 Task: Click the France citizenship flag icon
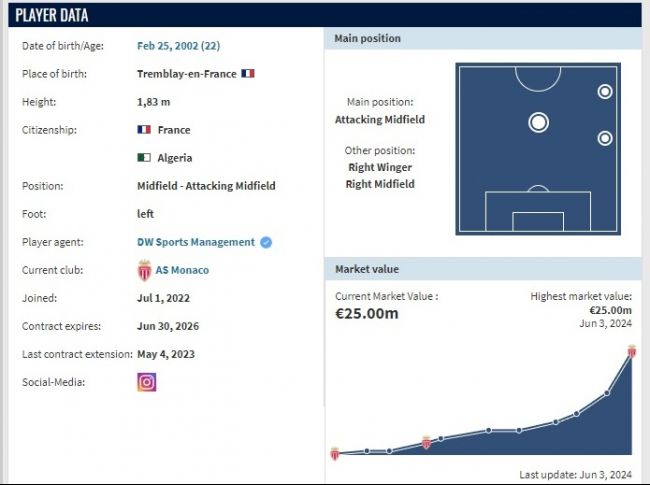point(144,130)
